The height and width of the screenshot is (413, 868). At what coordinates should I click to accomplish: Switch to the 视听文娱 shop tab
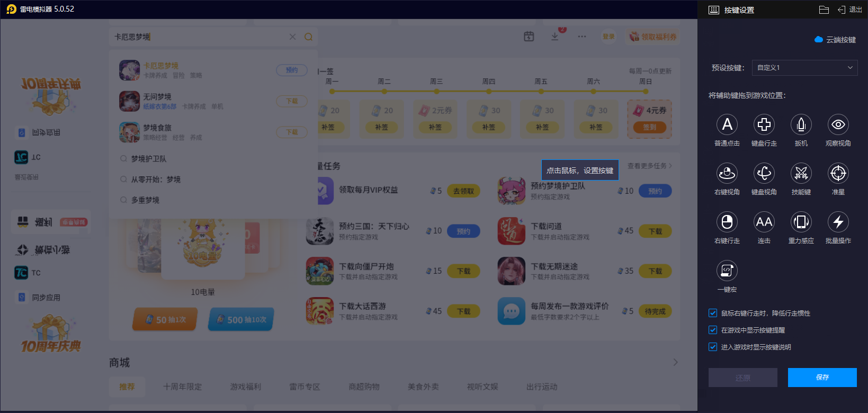482,387
